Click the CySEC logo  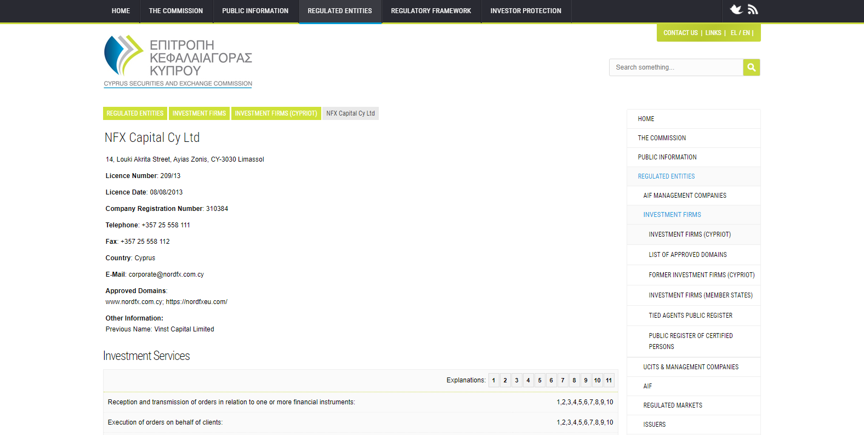178,61
